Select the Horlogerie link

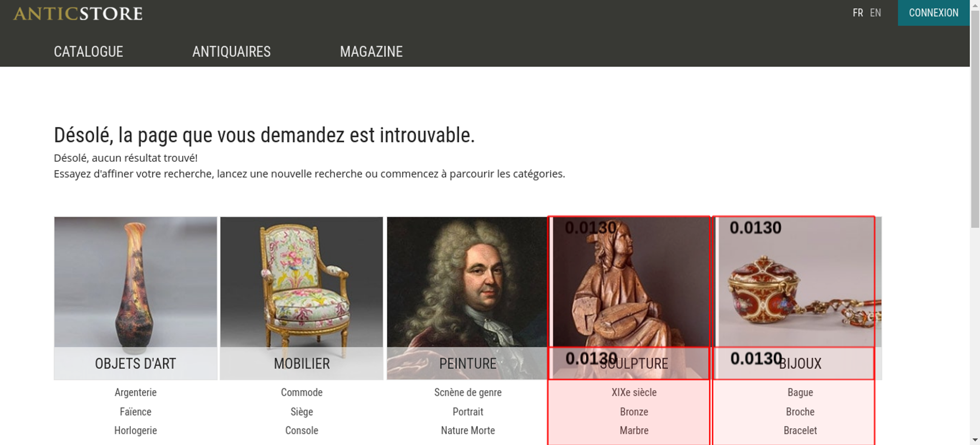[x=135, y=430]
